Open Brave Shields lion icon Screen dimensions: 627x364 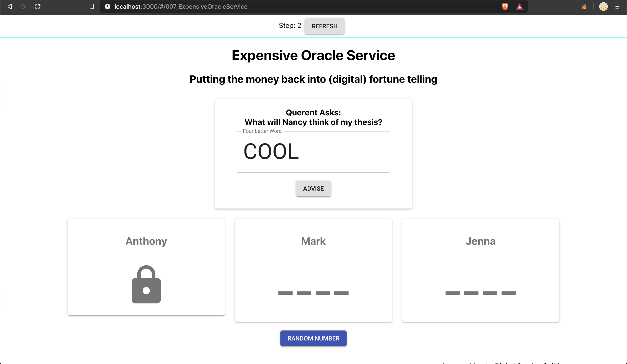pos(505,7)
